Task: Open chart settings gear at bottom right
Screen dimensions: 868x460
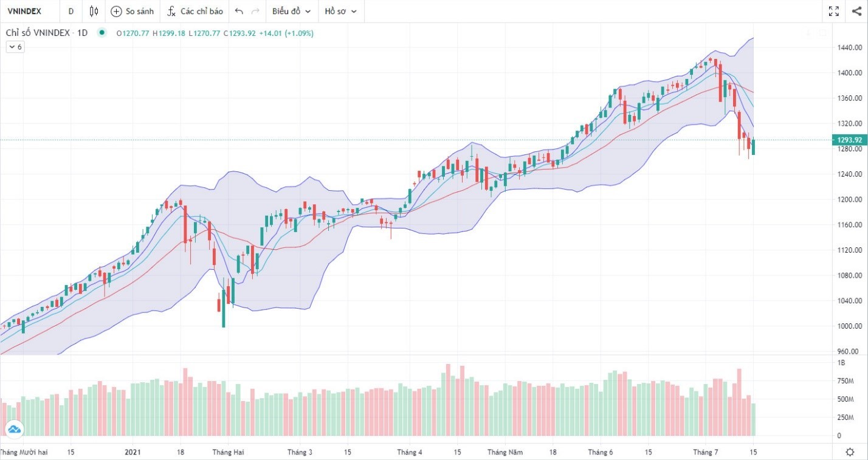Action: 850,451
